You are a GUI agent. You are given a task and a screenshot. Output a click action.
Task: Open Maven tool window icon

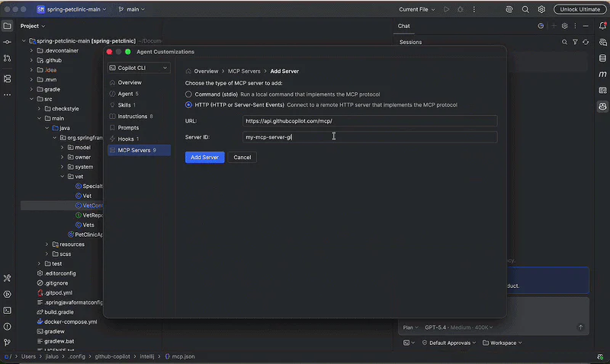602,74
